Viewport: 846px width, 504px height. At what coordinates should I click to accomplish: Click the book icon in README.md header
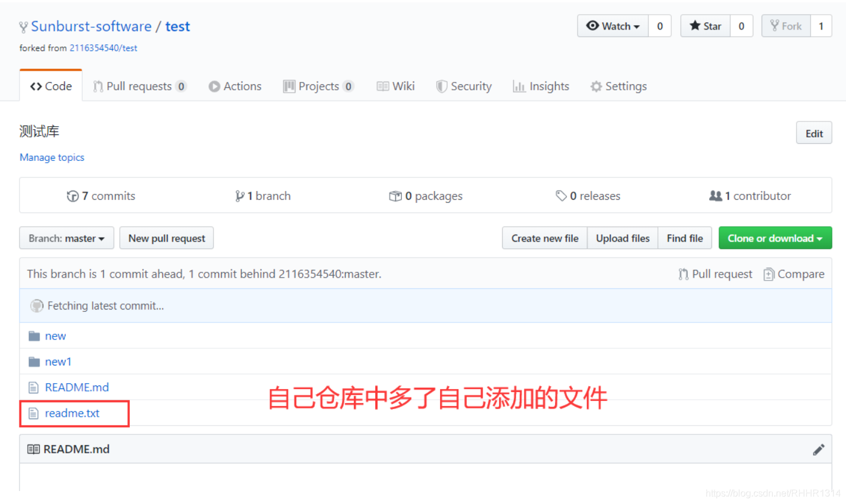(34, 449)
